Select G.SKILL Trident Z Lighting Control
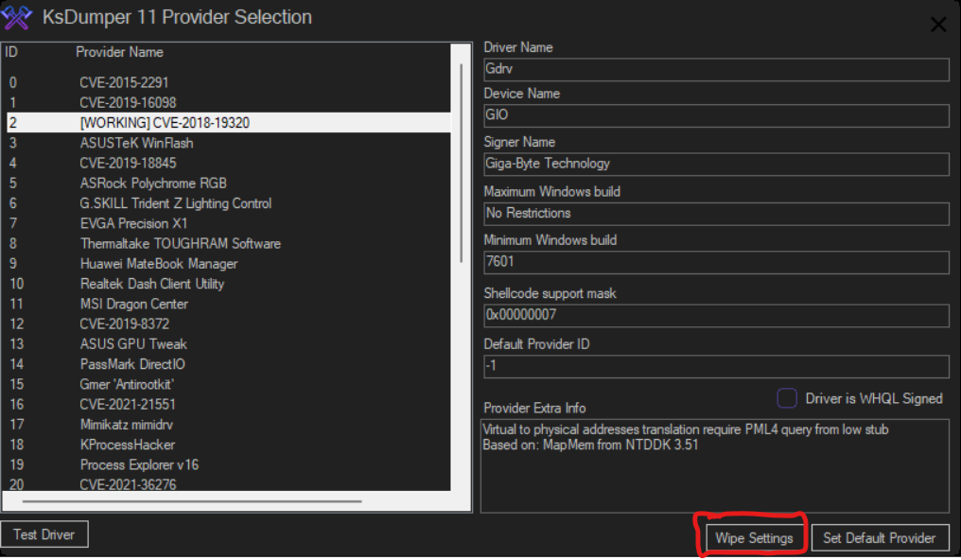The width and height of the screenshot is (961, 560). (229, 203)
